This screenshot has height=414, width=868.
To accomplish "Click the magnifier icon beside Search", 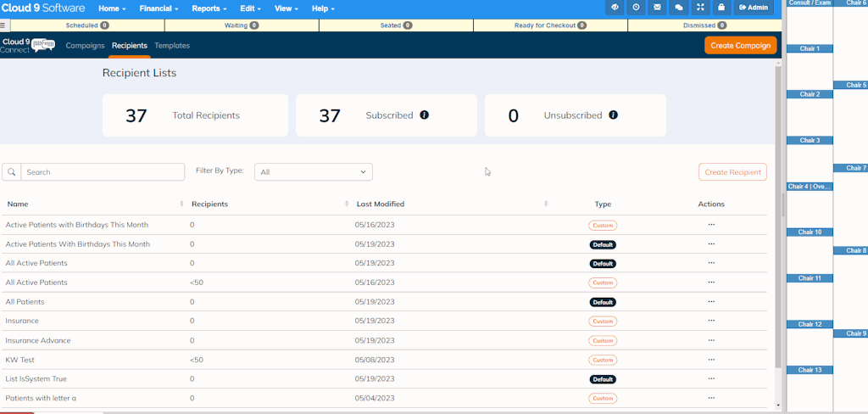I will pos(11,172).
